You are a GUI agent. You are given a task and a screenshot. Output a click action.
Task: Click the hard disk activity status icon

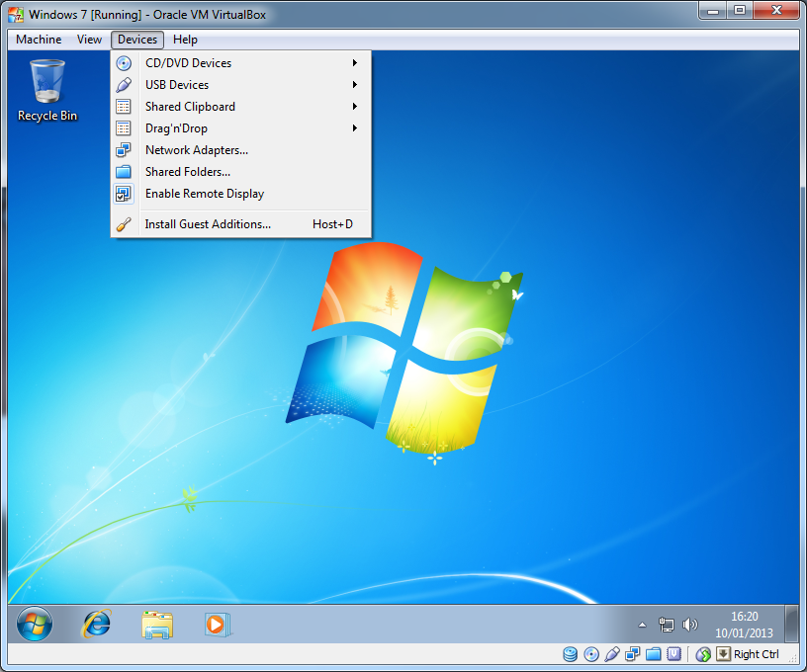(571, 654)
